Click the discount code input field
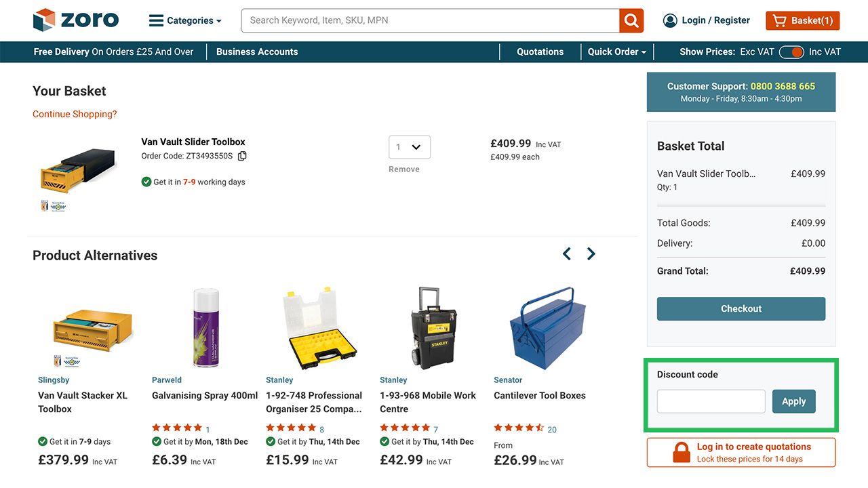 tap(711, 401)
